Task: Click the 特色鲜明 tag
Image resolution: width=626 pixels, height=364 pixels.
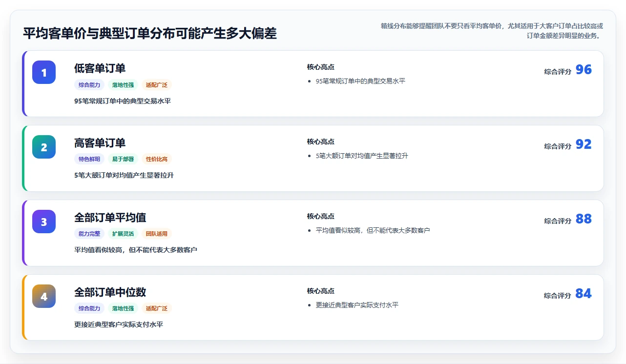Action: click(89, 159)
